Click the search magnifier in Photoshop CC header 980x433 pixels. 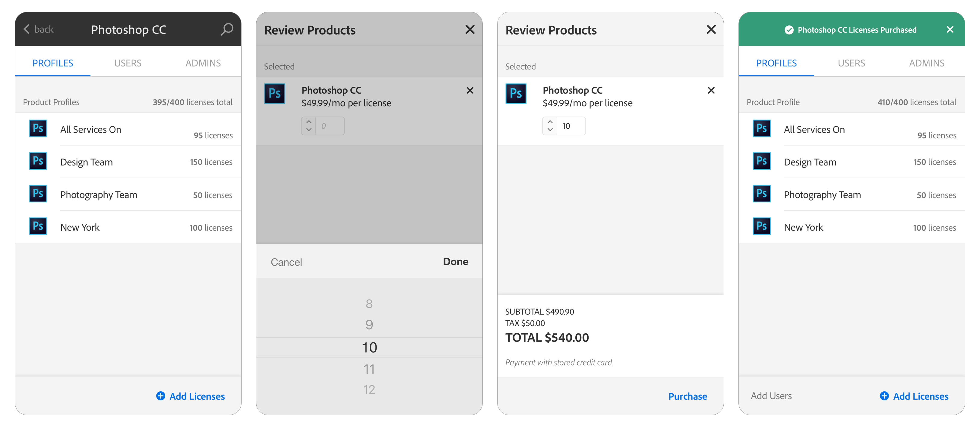(x=227, y=29)
